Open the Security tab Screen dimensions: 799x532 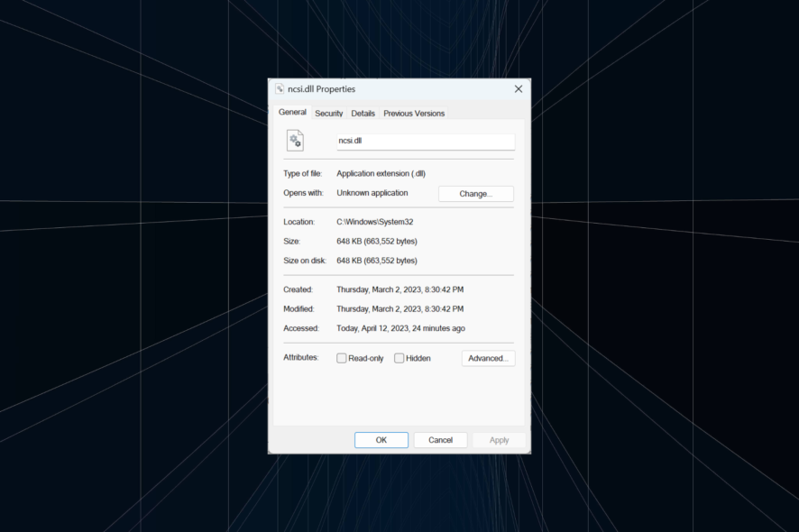pos(328,113)
